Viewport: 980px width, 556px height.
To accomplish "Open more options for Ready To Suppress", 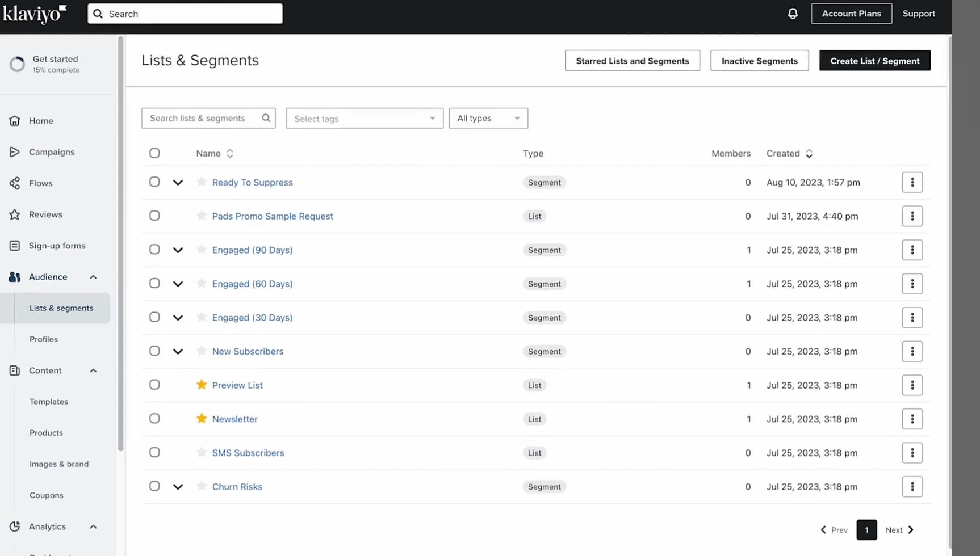I will [x=912, y=182].
